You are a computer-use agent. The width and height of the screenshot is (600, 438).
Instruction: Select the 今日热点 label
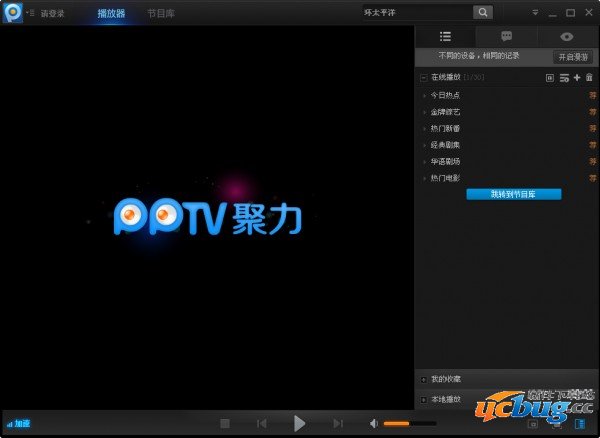click(x=445, y=95)
